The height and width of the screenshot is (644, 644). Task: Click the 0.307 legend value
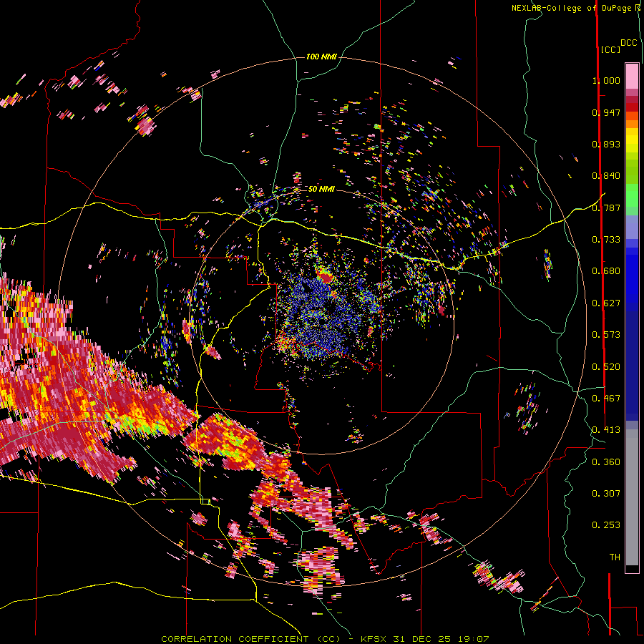click(606, 494)
